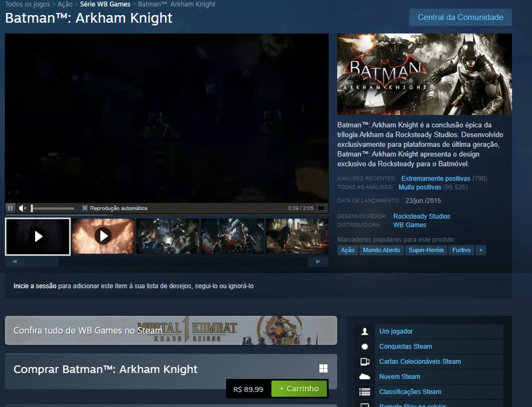Unmute the trailer volume icon

23,208
